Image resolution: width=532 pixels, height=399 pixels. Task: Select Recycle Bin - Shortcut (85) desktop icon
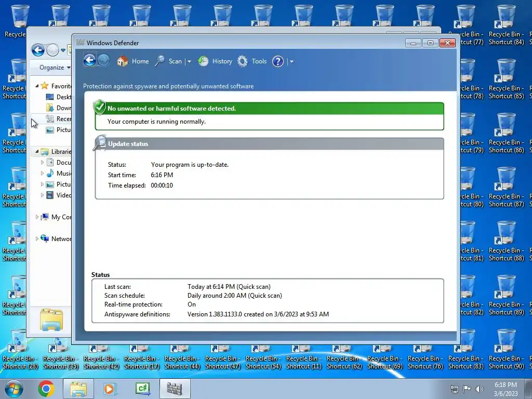506,79
